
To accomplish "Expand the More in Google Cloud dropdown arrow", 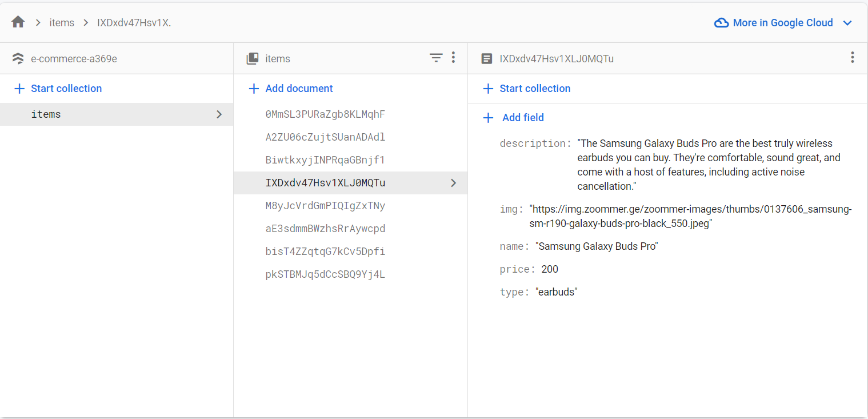I will [x=847, y=23].
